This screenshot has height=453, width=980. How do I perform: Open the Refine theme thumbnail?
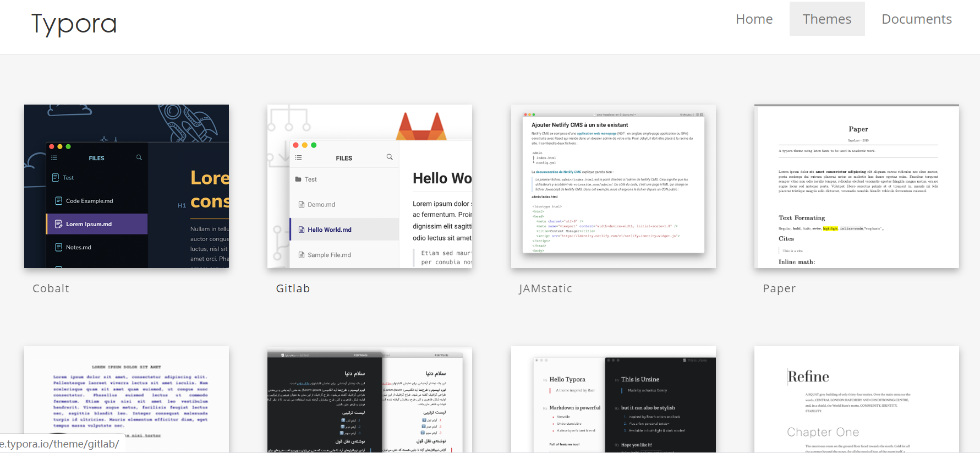click(x=857, y=399)
